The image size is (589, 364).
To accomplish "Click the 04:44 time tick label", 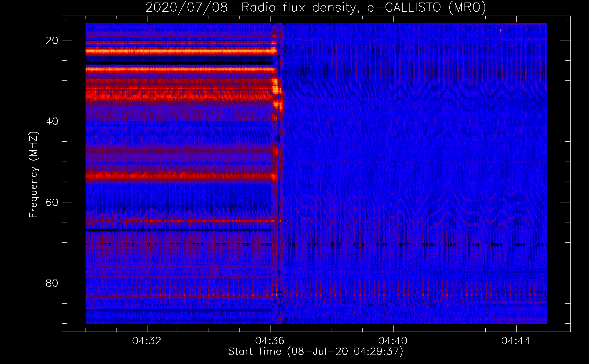I will 516,341.
